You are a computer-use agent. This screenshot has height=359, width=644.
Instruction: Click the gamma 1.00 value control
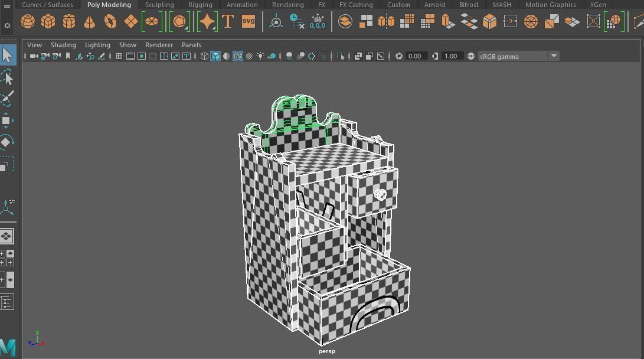coord(452,56)
